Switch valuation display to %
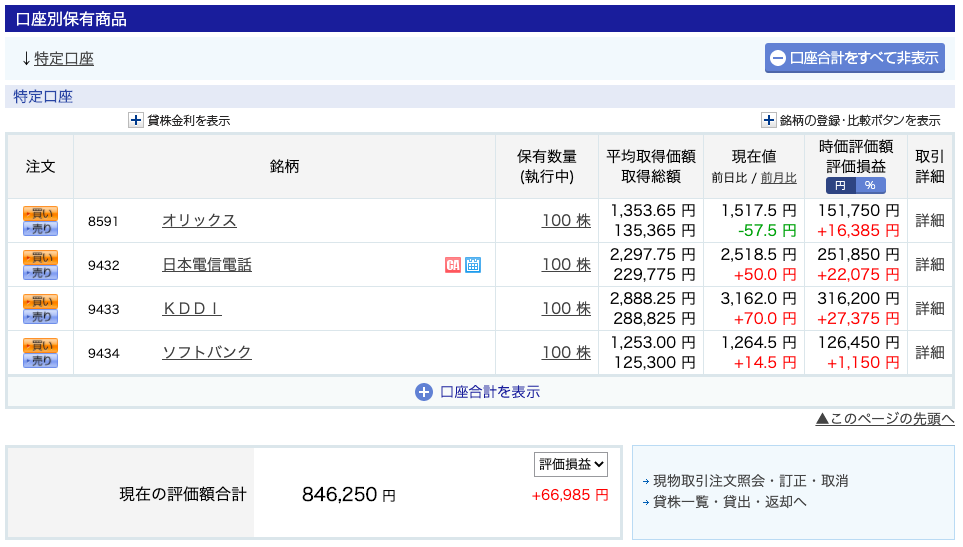963x547 pixels. 870,185
